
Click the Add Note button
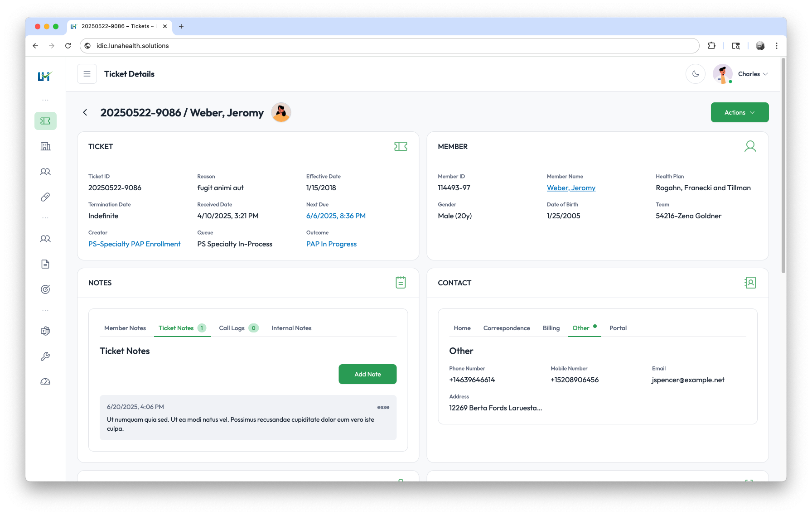[367, 374]
